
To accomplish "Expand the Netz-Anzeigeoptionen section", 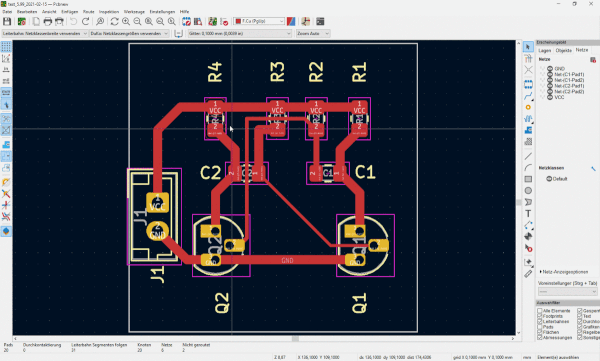I will [564, 272].
